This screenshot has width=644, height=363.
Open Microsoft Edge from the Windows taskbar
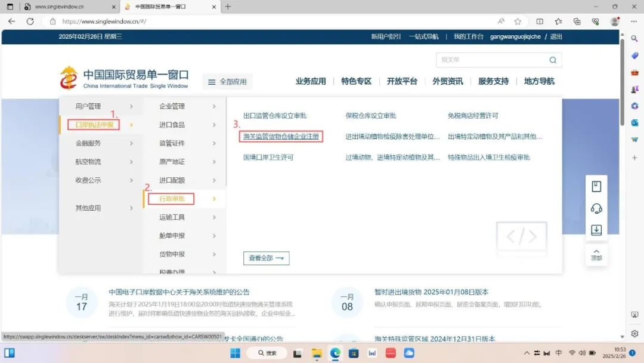click(335, 353)
